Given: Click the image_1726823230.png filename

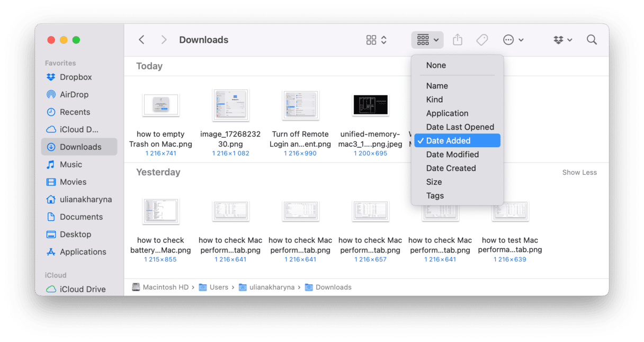Looking at the screenshot, I should (x=230, y=139).
